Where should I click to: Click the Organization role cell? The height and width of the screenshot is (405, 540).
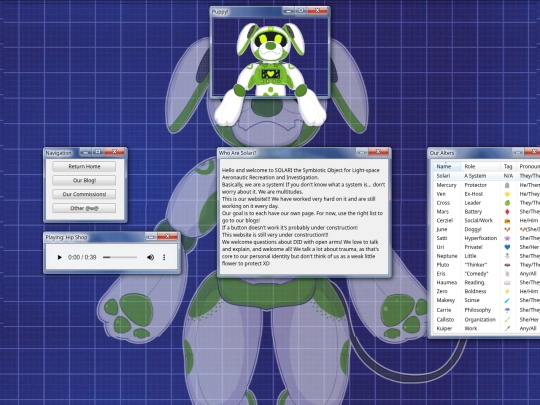(x=480, y=320)
